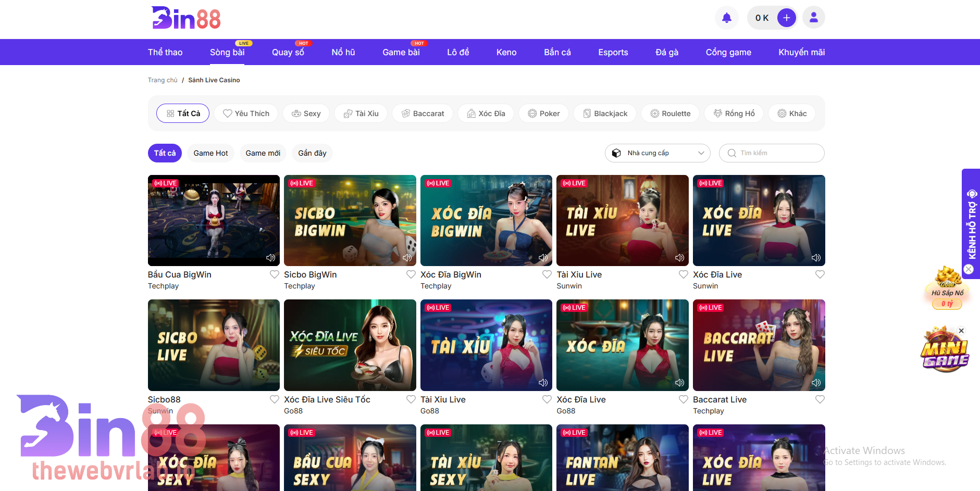Favorite Baccarat Live with the heart toggle
The width and height of the screenshot is (980, 491).
tap(820, 399)
